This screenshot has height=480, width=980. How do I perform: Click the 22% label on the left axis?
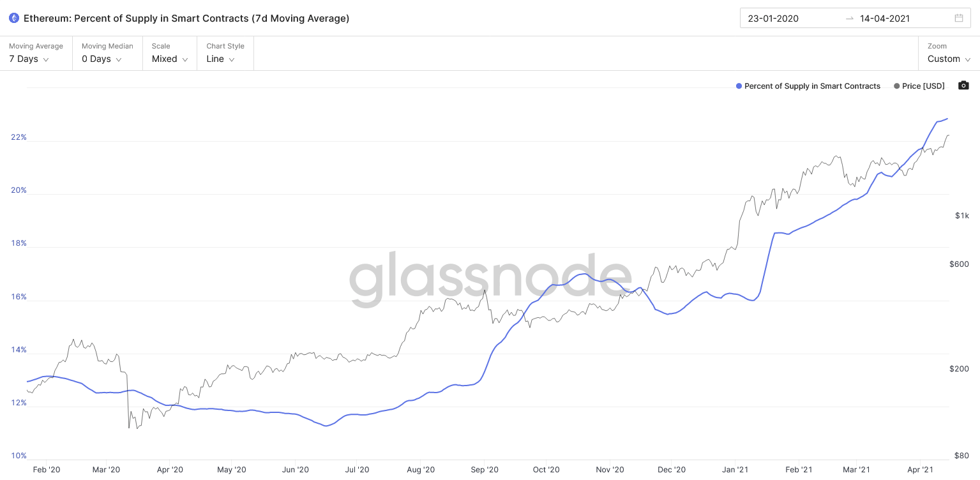coord(19,137)
